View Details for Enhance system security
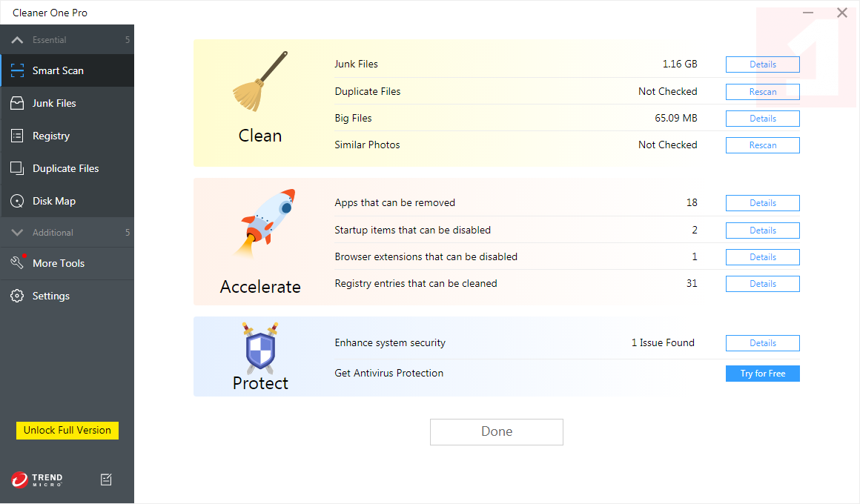 click(762, 343)
